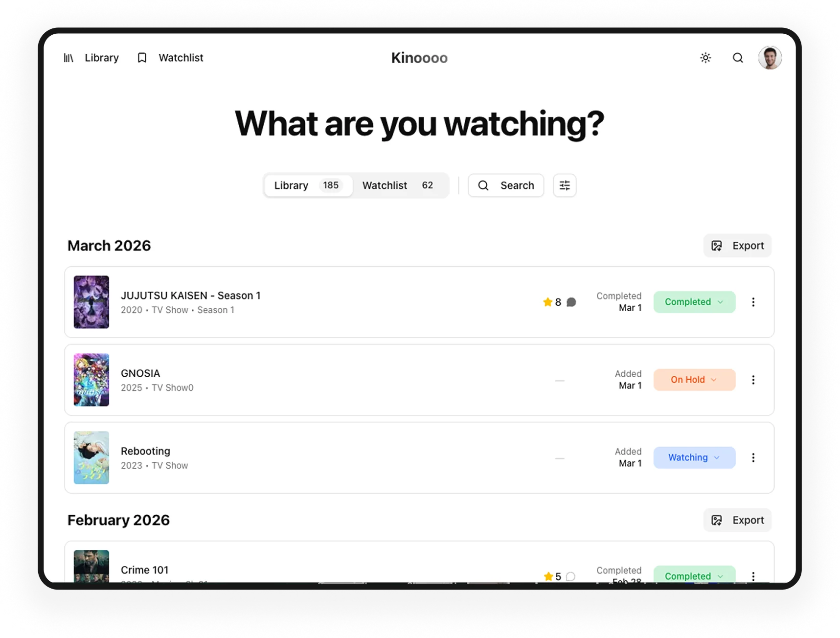The width and height of the screenshot is (840, 638).
Task: Click GNOSIA's empty rating dash
Action: tap(560, 380)
